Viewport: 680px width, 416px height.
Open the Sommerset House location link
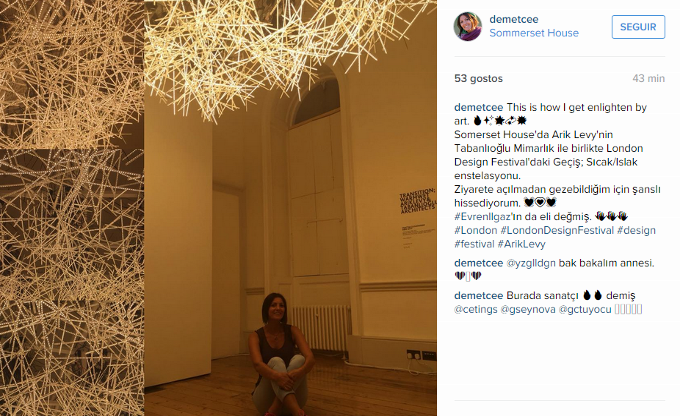point(534,33)
